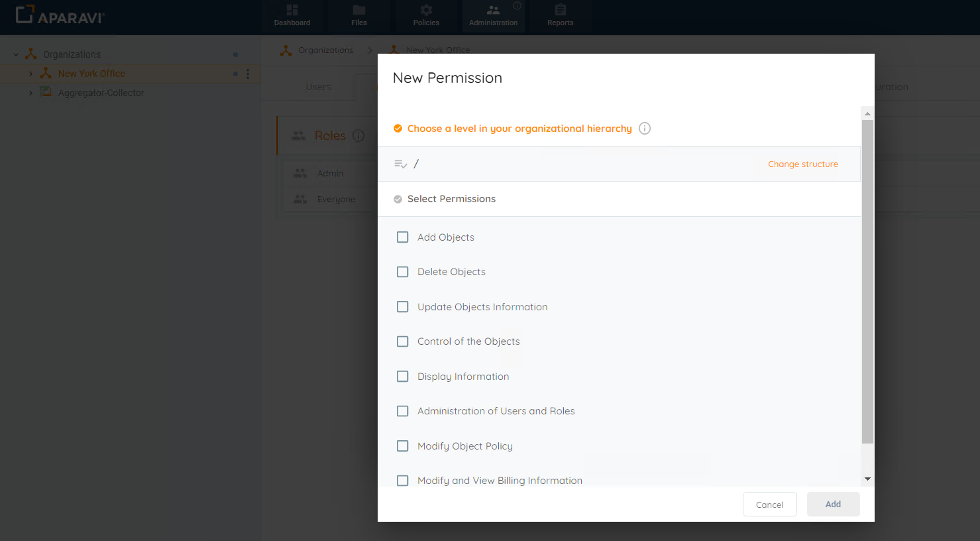Image resolution: width=980 pixels, height=541 pixels.
Task: Open the info tooltip next to hierarchy prompt
Action: pos(644,128)
